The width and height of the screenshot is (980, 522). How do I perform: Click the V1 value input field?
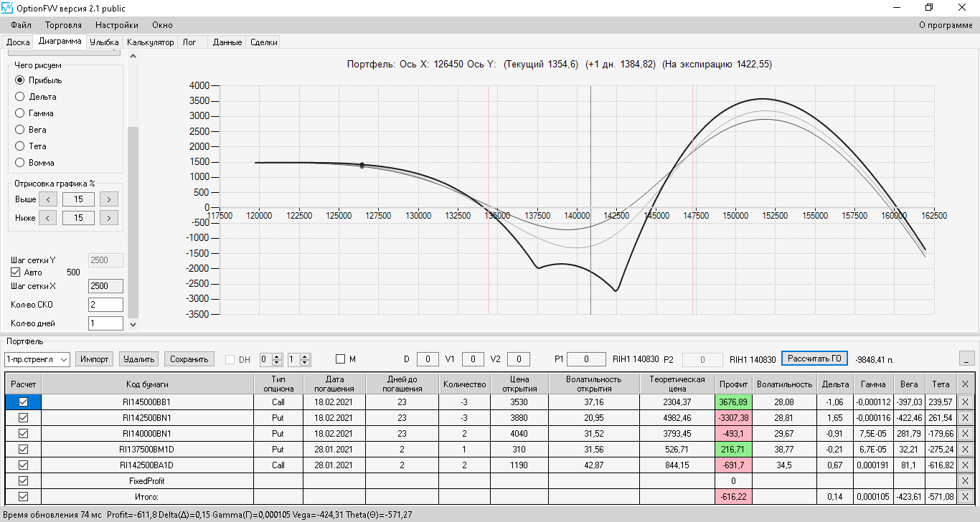tap(473, 359)
